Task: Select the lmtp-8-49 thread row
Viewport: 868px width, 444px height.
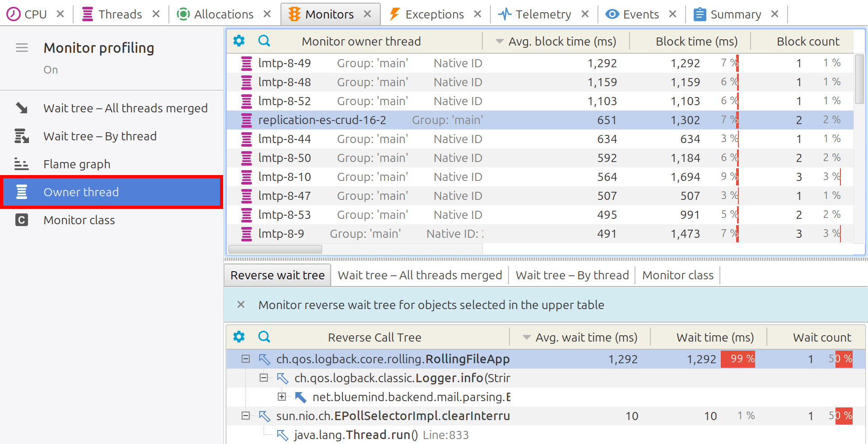Action: (x=540, y=63)
